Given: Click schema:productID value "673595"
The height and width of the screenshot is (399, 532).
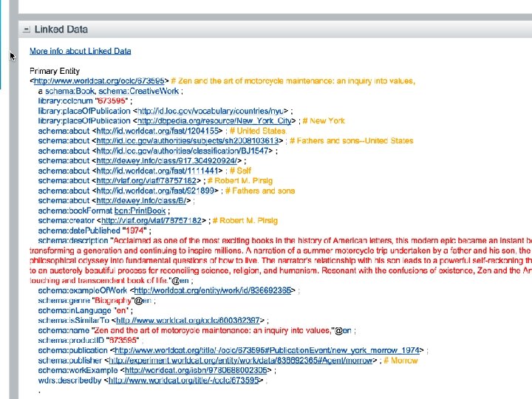Looking at the screenshot, I should click(122, 341).
